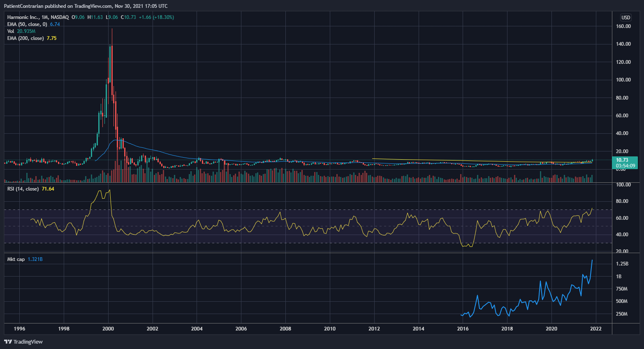Click the 250M market cap axis label
The height and width of the screenshot is (349, 644).
pyautogui.click(x=622, y=314)
